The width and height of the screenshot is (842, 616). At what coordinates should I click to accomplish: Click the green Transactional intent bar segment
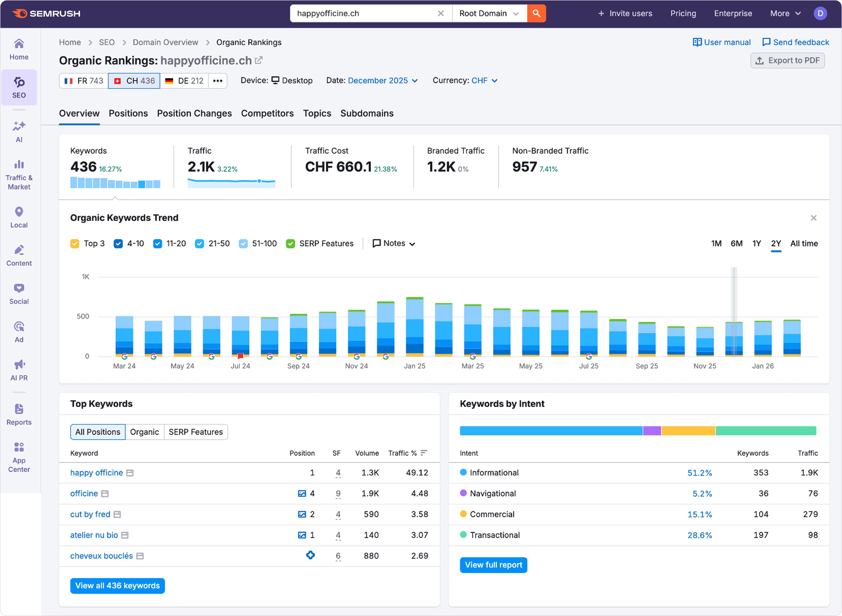[766, 431]
